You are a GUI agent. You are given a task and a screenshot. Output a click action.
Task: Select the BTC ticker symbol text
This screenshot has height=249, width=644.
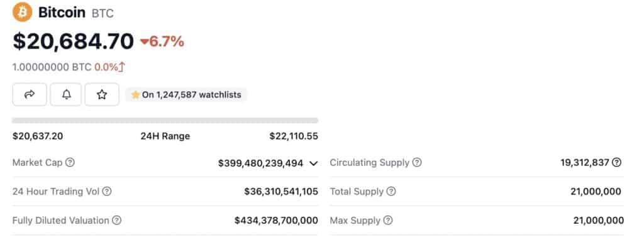pyautogui.click(x=103, y=14)
